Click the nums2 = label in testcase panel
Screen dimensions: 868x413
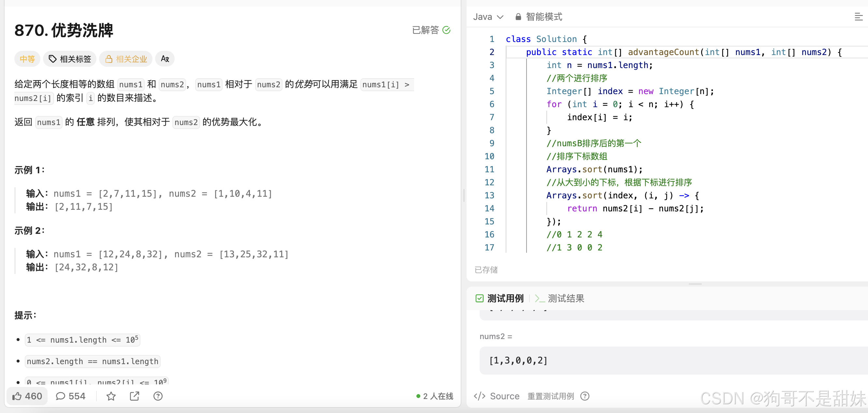pos(496,336)
